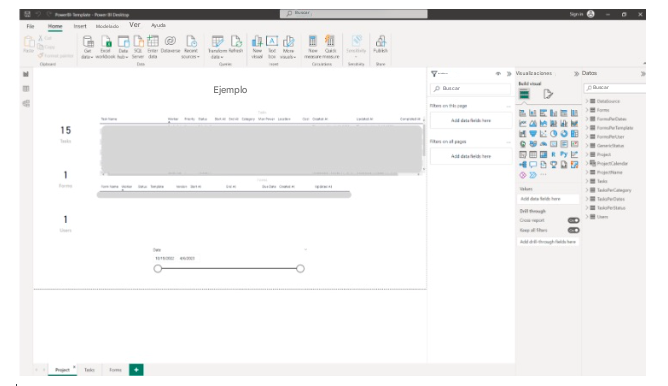The image size is (668, 386).
Task: Expand the GenericStatus table
Action: tap(587, 145)
